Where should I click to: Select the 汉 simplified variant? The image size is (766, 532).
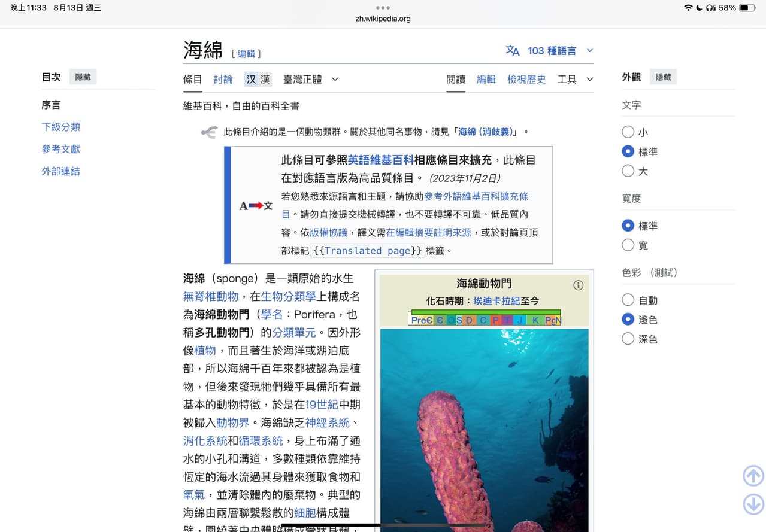(x=251, y=79)
